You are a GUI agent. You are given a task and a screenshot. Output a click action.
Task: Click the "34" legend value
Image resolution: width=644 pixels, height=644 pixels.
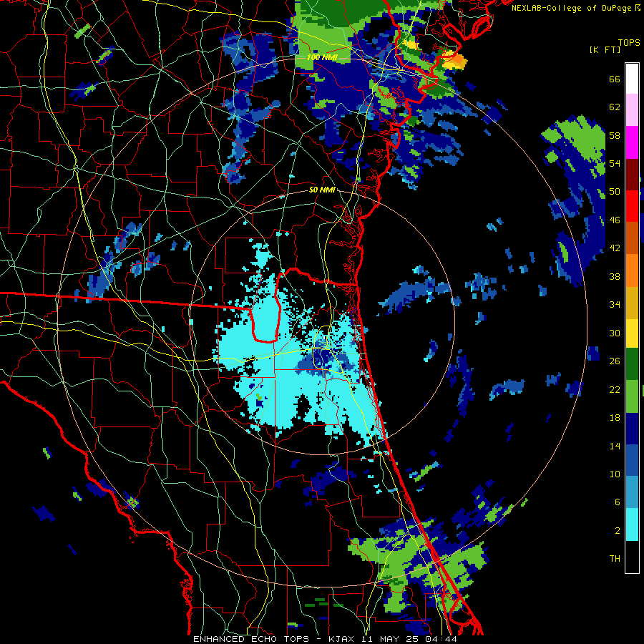615,305
